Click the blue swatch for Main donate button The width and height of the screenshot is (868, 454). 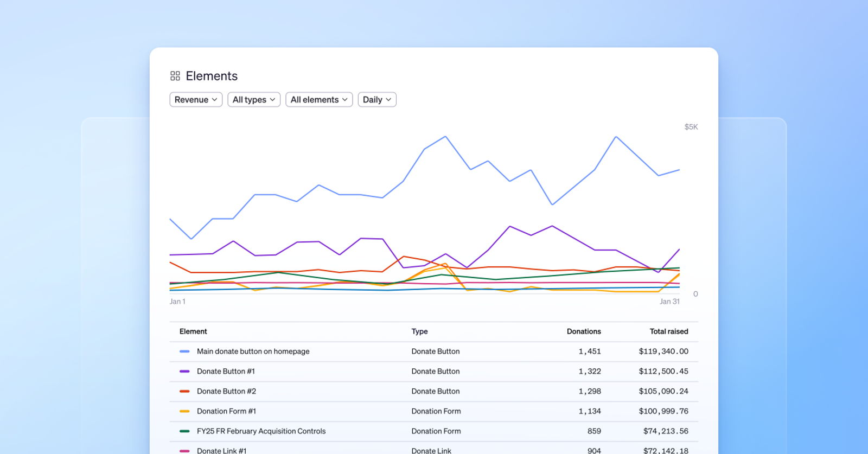coord(184,351)
